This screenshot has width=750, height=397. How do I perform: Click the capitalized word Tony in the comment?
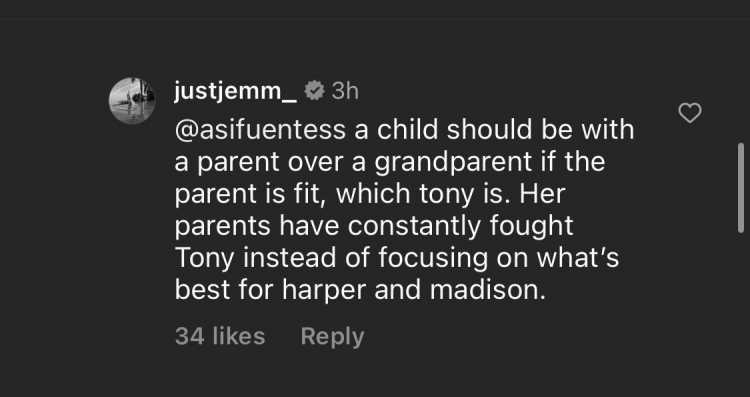pyautogui.click(x=205, y=259)
